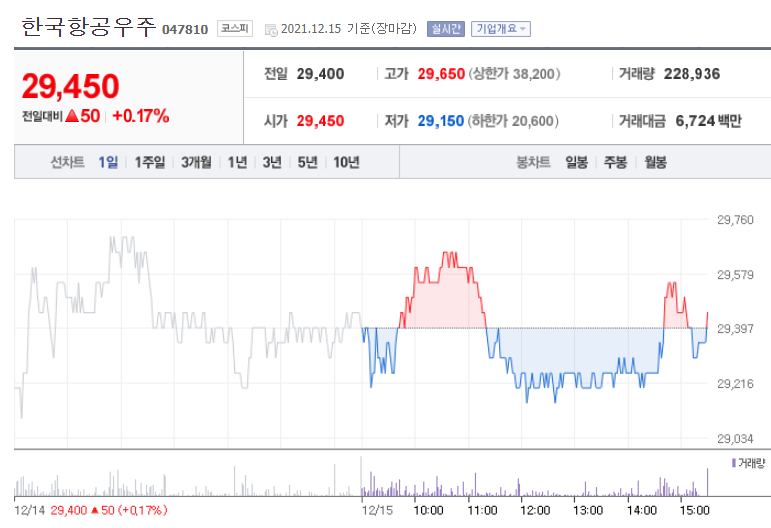Click the 실시간 real-time button
The width and height of the screenshot is (771, 528).
(445, 29)
